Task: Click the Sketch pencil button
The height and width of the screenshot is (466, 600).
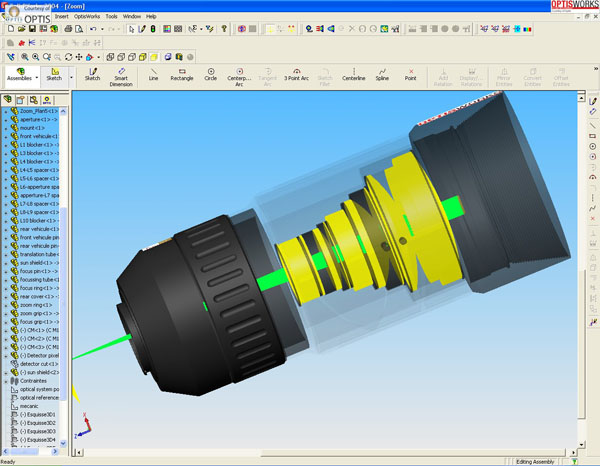Action: [x=92, y=75]
